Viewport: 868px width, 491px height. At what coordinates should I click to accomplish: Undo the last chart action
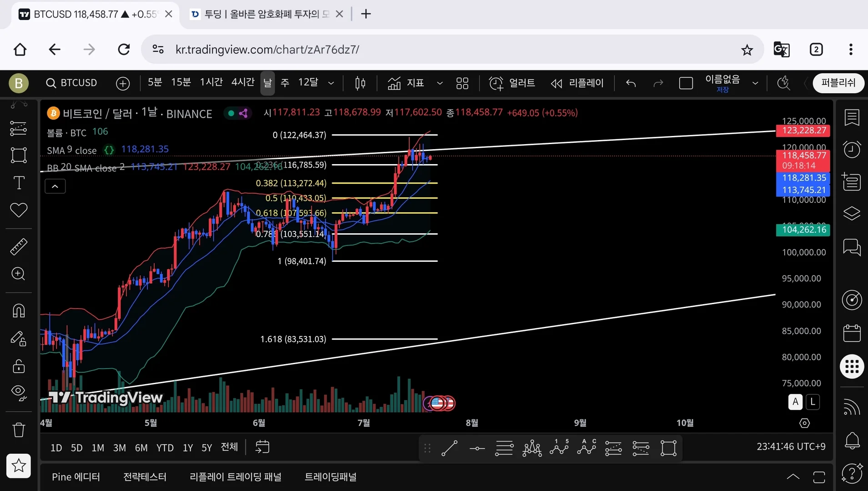[x=631, y=83]
